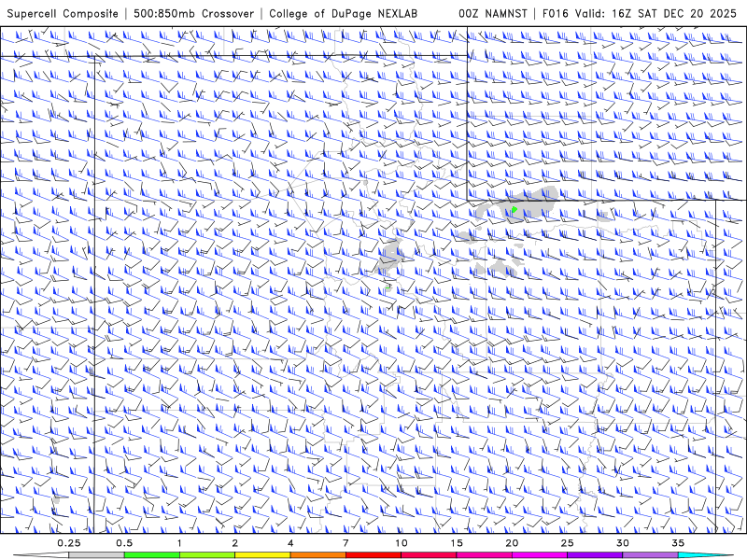The width and height of the screenshot is (747, 560).
Task: Click the small gray spot in the bottom-left of the map
Action: pyautogui.click(x=56, y=498)
